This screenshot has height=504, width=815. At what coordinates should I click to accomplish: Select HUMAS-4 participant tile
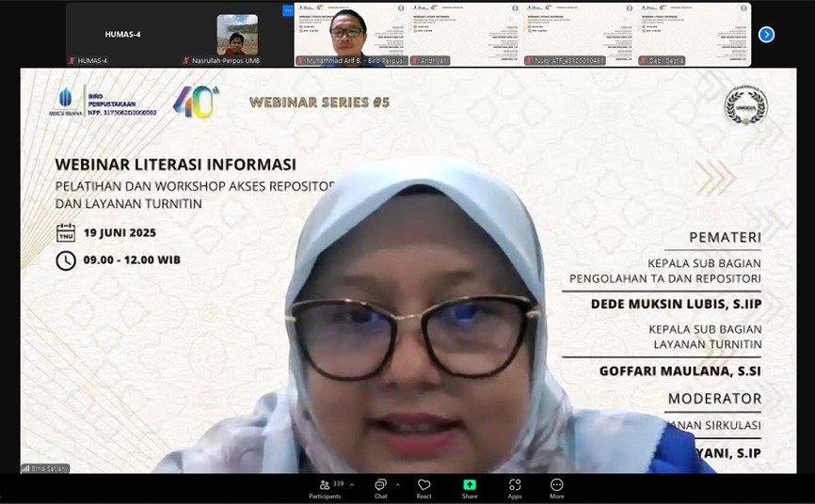click(x=122, y=34)
